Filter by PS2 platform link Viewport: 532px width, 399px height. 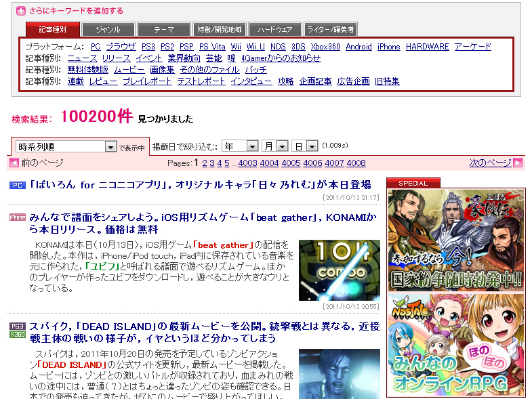[x=167, y=47]
